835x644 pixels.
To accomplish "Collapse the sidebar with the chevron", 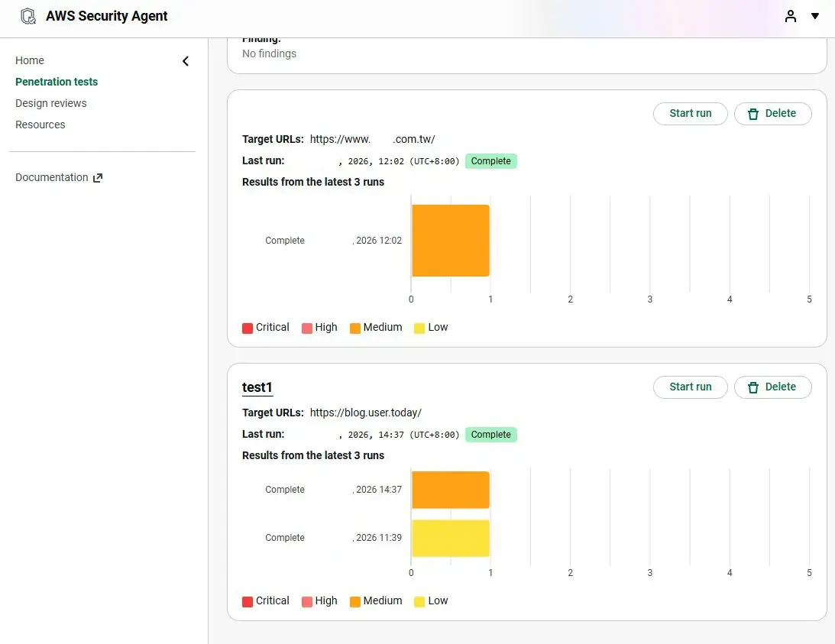I will pos(186,61).
